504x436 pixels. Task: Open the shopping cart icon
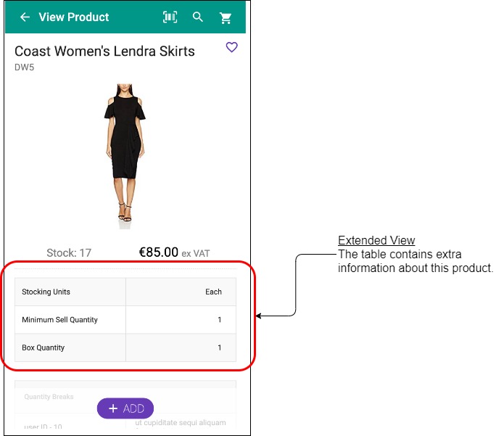(x=226, y=17)
